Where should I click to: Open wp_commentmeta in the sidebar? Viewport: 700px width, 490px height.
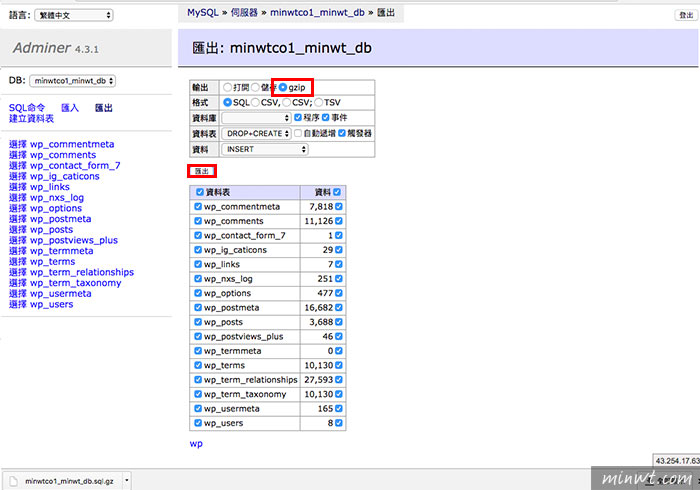[x=72, y=144]
